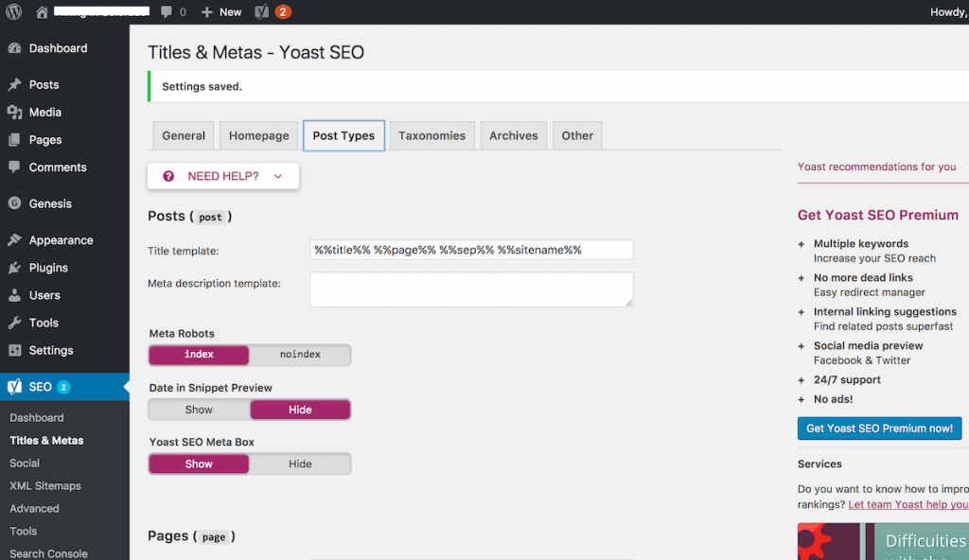Follow the Let team Yoast help you link
This screenshot has height=560, width=969.
908,504
